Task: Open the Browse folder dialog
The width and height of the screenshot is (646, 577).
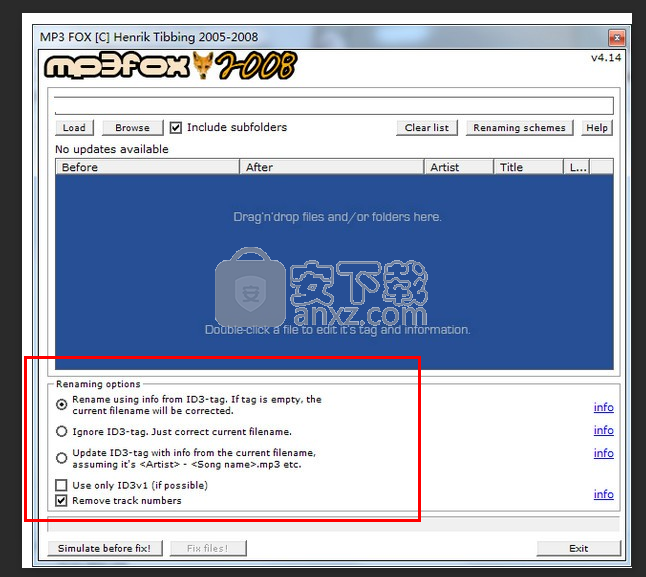Action: (132, 128)
